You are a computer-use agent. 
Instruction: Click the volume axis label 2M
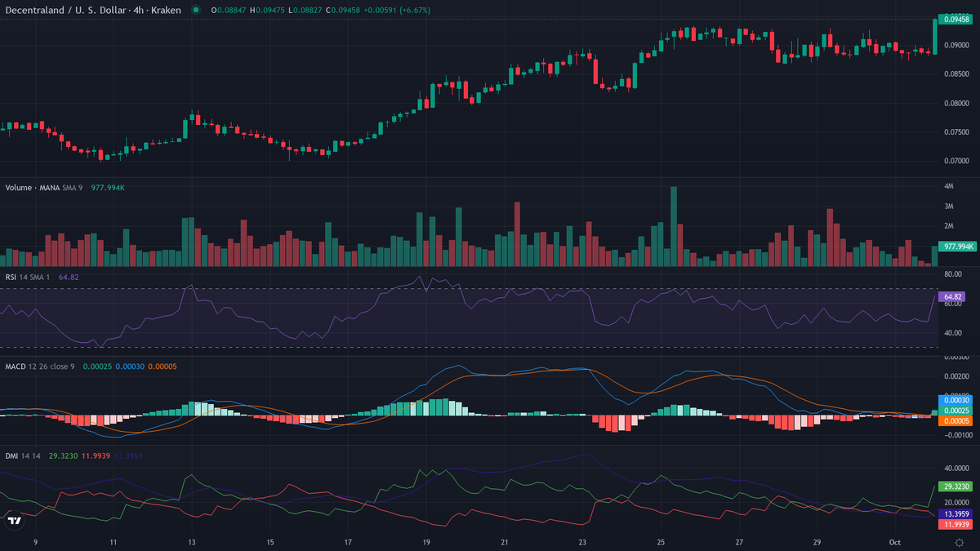949,226
